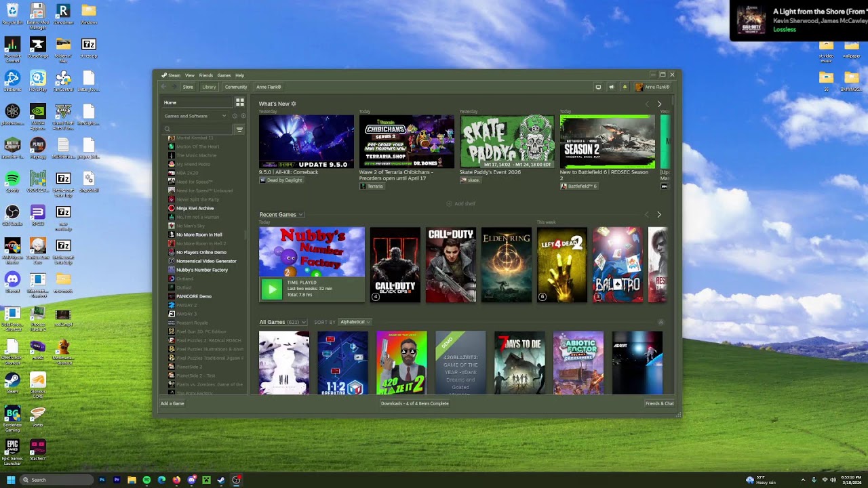Open the Spotify icon in the taskbar
Image resolution: width=868 pixels, height=488 pixels.
146,480
